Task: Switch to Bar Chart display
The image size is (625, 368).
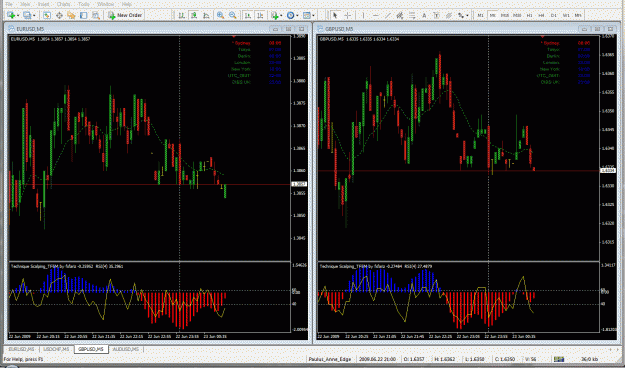Action: coord(181,15)
